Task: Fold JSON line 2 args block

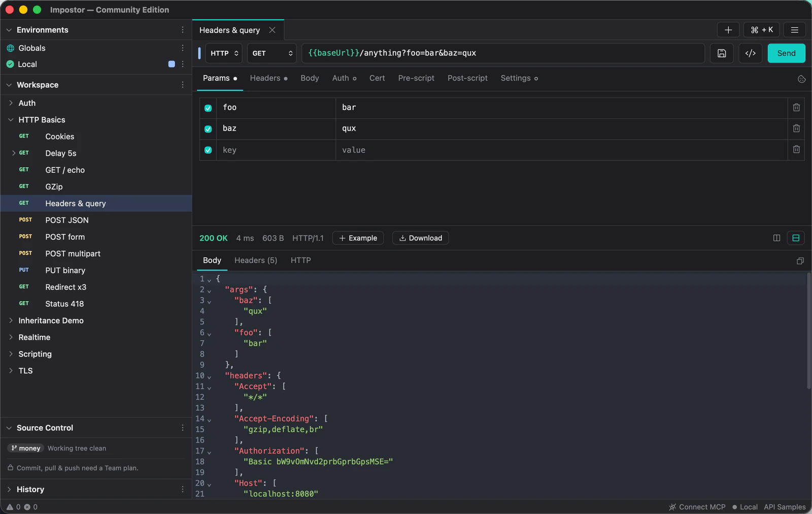Action: (x=209, y=291)
